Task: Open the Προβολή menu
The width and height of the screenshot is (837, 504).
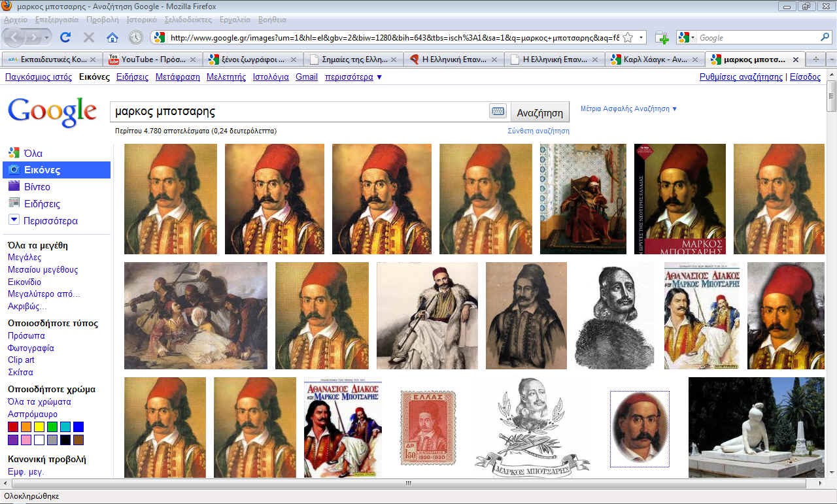Action: click(x=103, y=20)
